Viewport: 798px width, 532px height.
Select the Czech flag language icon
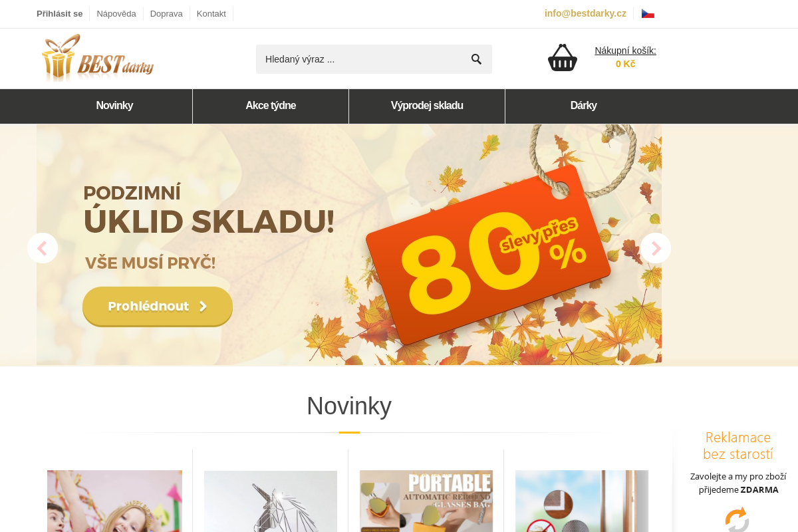click(x=648, y=14)
